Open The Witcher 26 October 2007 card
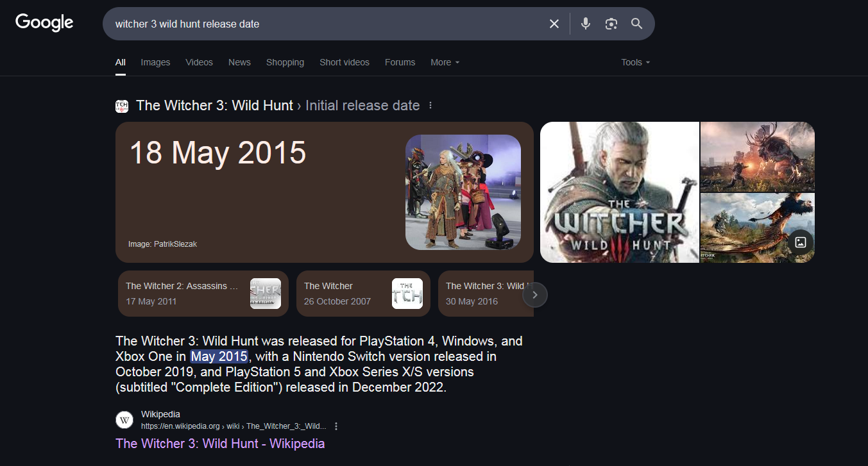This screenshot has width=868, height=466. 363,294
